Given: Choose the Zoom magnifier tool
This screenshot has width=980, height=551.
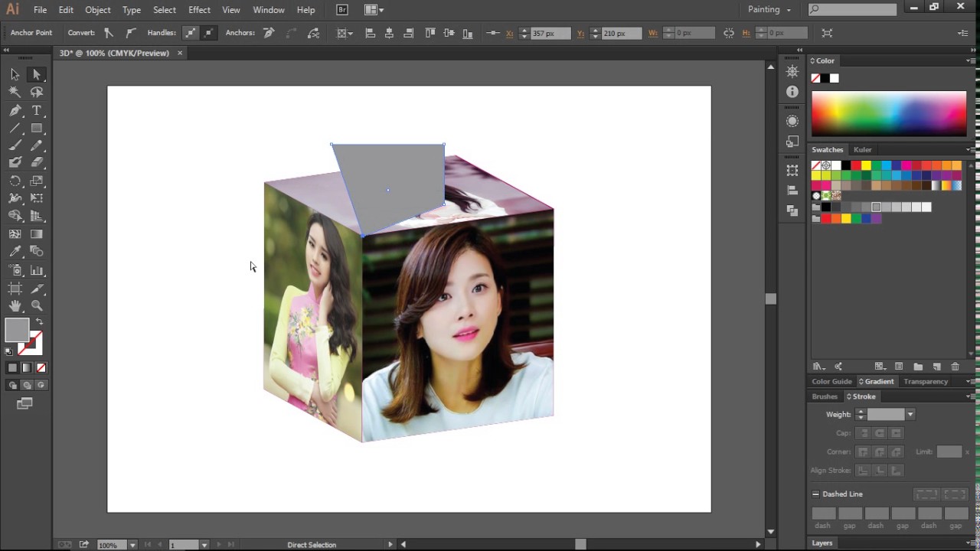Looking at the screenshot, I should (x=36, y=305).
